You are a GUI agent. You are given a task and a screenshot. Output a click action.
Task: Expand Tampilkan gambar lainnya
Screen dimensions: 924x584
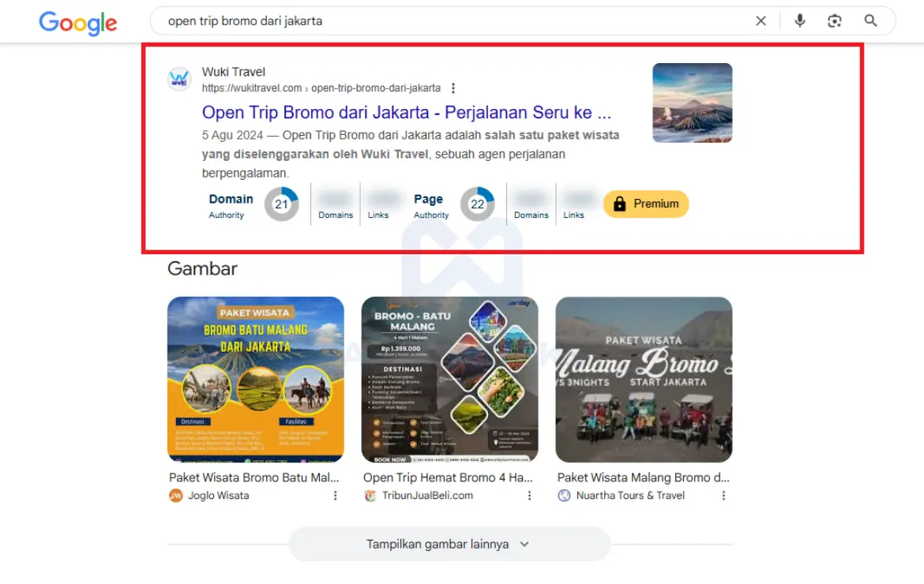449,544
